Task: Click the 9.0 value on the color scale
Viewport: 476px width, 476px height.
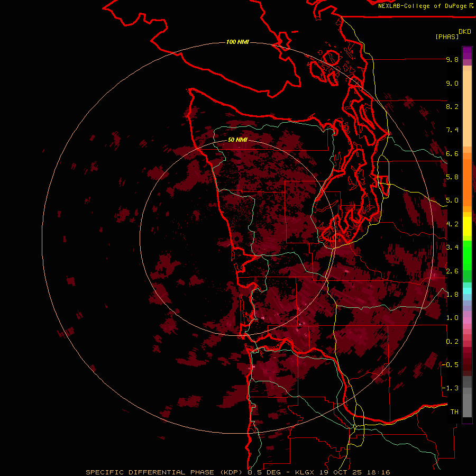Action: (452, 83)
